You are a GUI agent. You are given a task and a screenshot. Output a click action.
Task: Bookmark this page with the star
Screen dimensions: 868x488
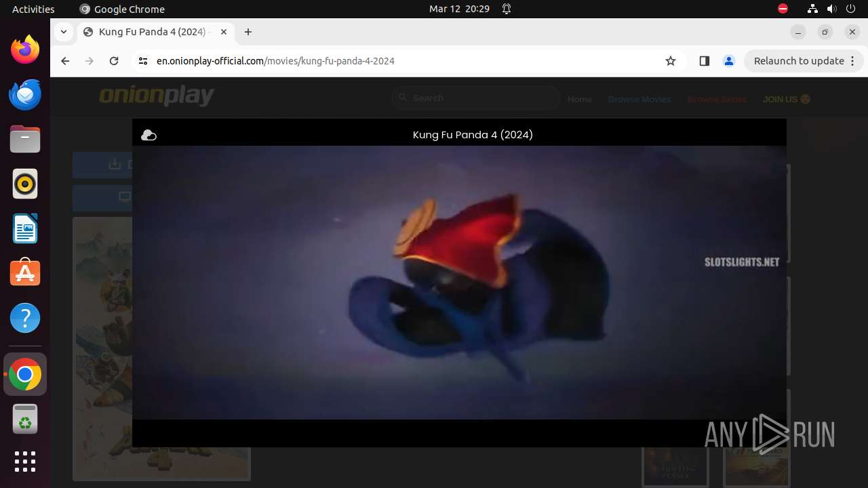tap(671, 61)
